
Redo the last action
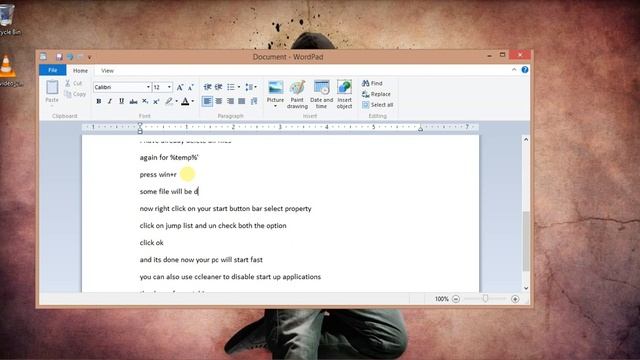[80, 57]
